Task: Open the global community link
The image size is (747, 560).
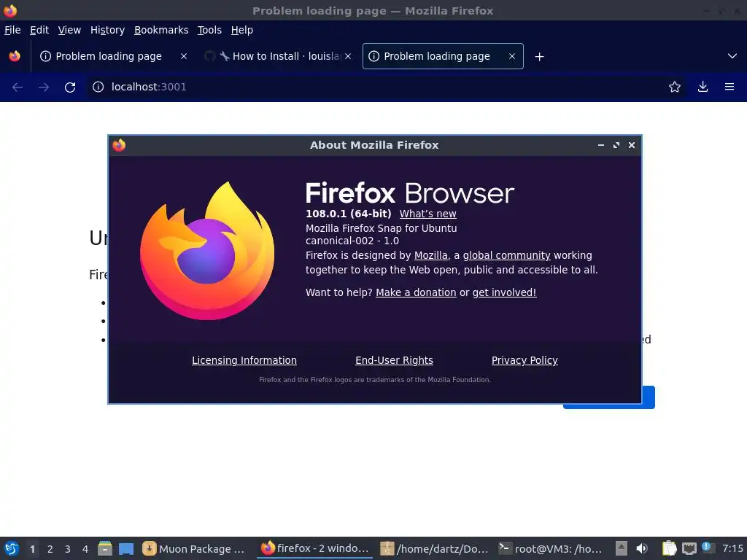Action: pos(506,255)
